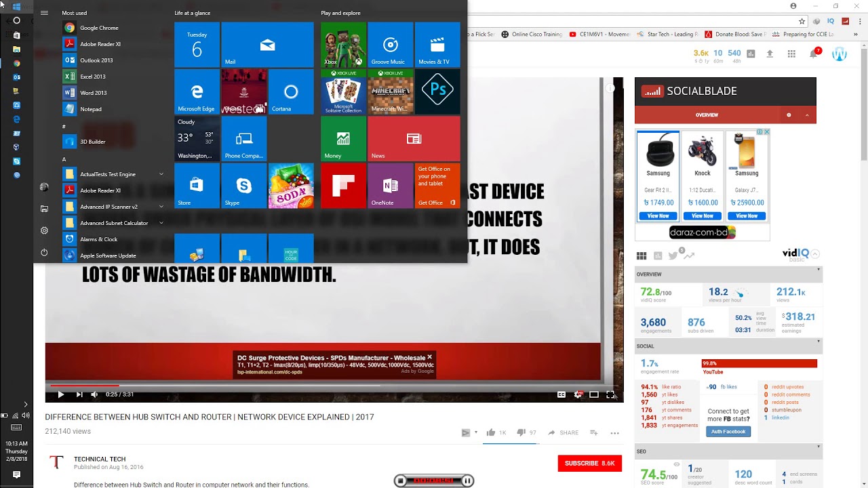Toggle fullscreen on the video player
The width and height of the screenshot is (868, 488).
point(610,394)
